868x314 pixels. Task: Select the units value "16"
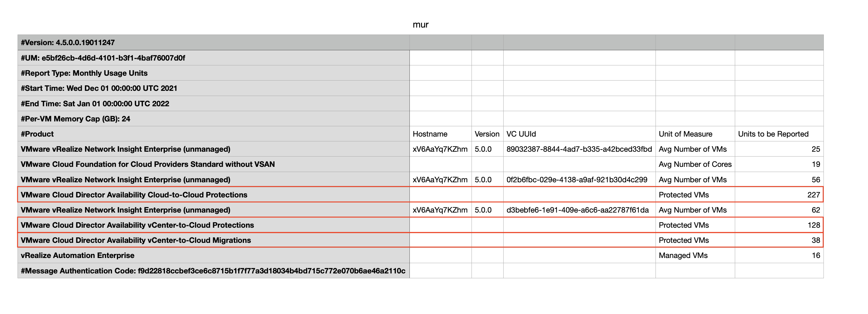point(779,255)
